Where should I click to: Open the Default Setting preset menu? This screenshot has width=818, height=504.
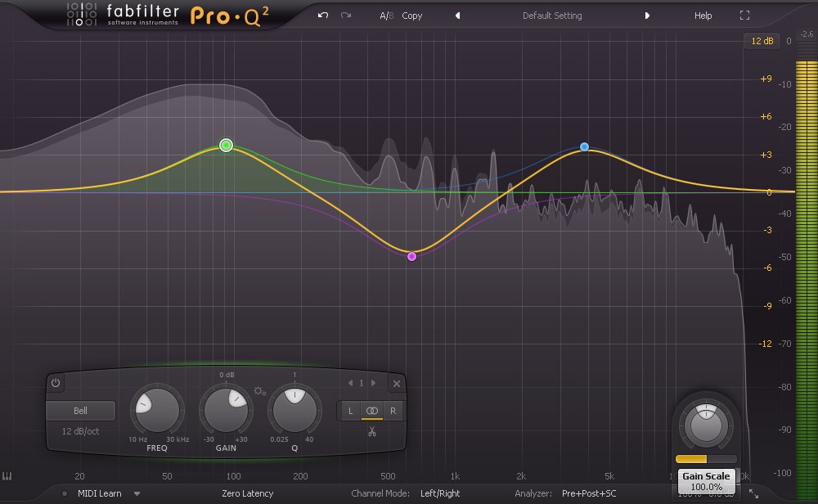click(552, 16)
